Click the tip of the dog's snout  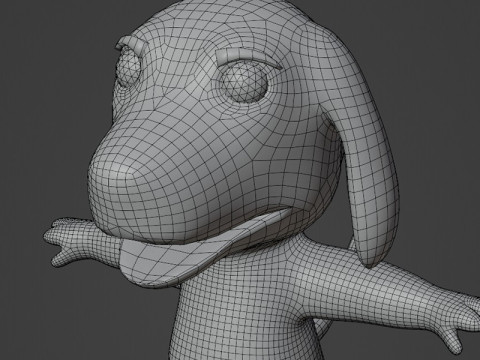tap(112, 174)
